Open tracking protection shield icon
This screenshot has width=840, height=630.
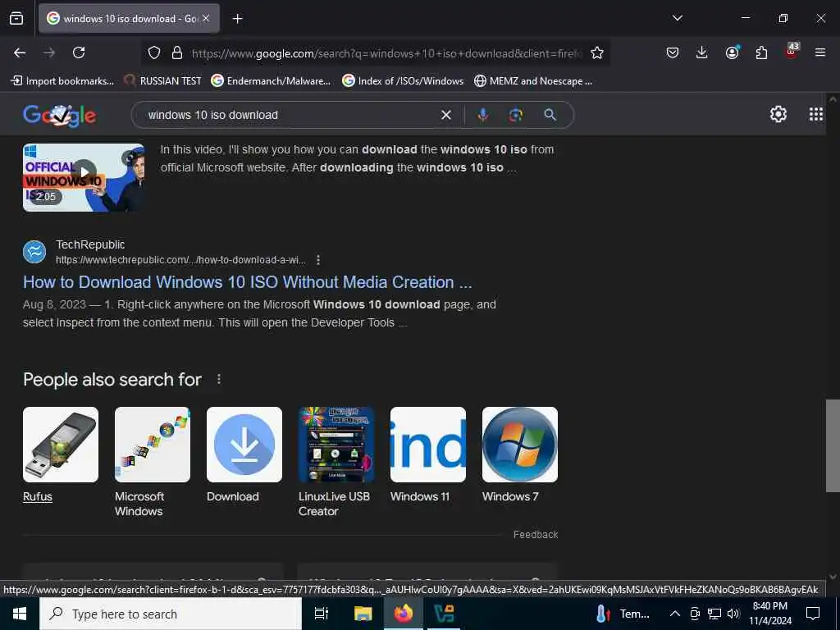pos(154,53)
